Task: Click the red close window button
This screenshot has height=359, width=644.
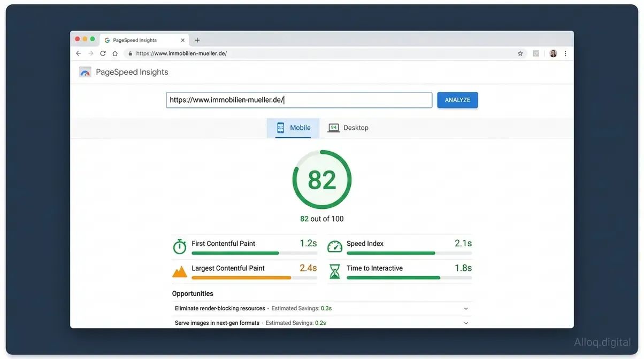Action: pos(78,39)
